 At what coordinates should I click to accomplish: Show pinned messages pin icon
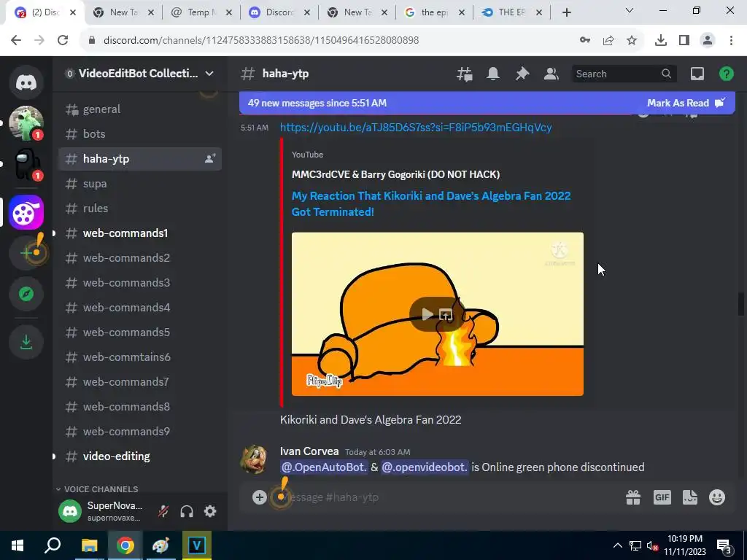point(522,74)
